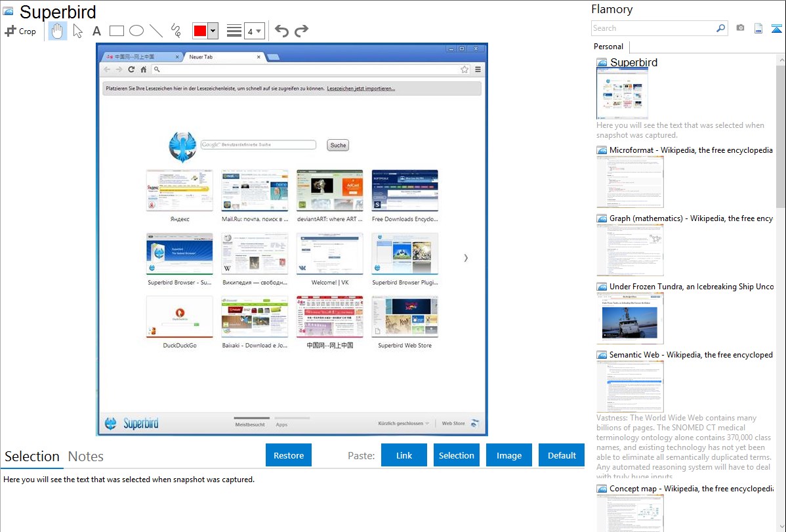
Task: Pick the rectangle shape tool
Action: (x=116, y=31)
